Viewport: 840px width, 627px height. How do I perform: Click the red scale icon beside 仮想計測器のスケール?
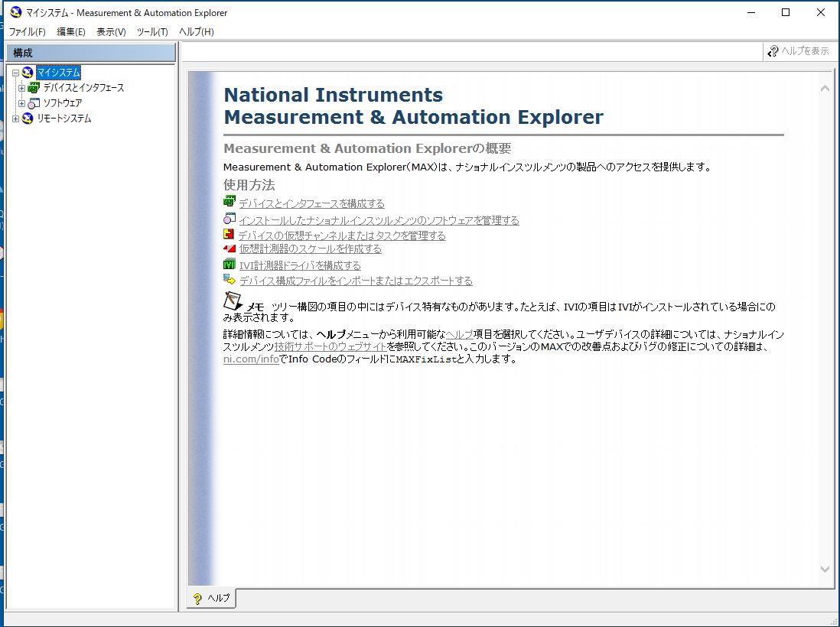click(230, 249)
